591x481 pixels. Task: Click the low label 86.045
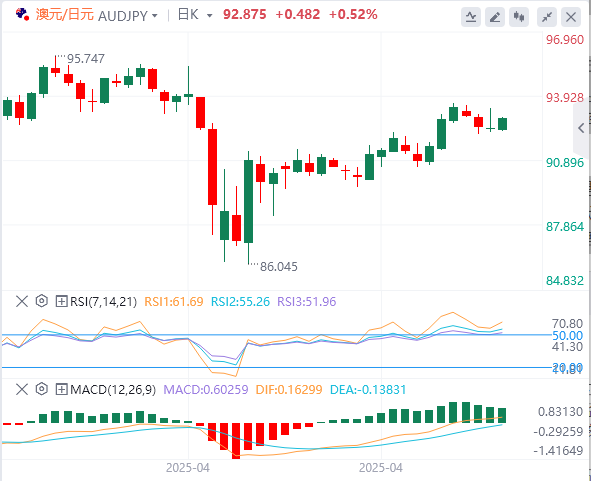click(x=279, y=267)
